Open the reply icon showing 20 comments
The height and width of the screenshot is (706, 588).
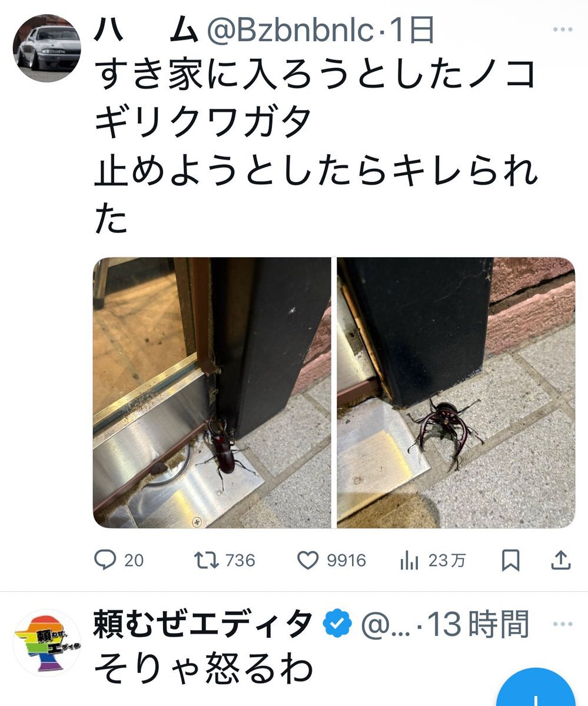(x=105, y=560)
